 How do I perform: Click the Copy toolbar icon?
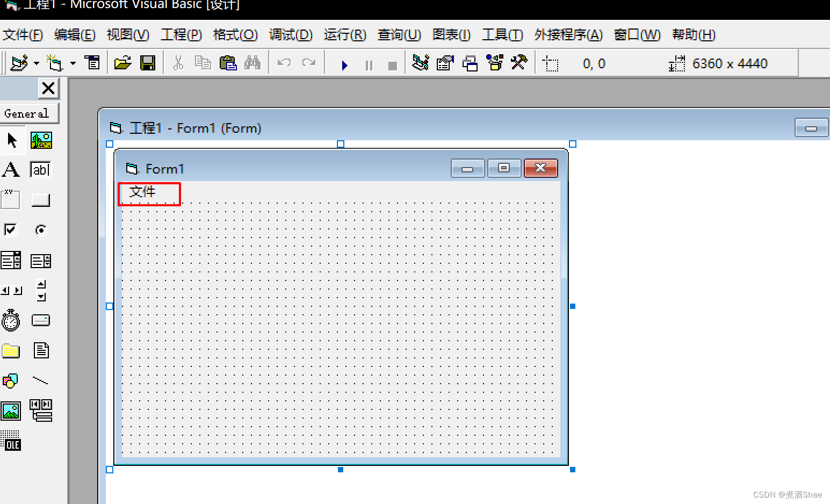pyautogui.click(x=203, y=63)
